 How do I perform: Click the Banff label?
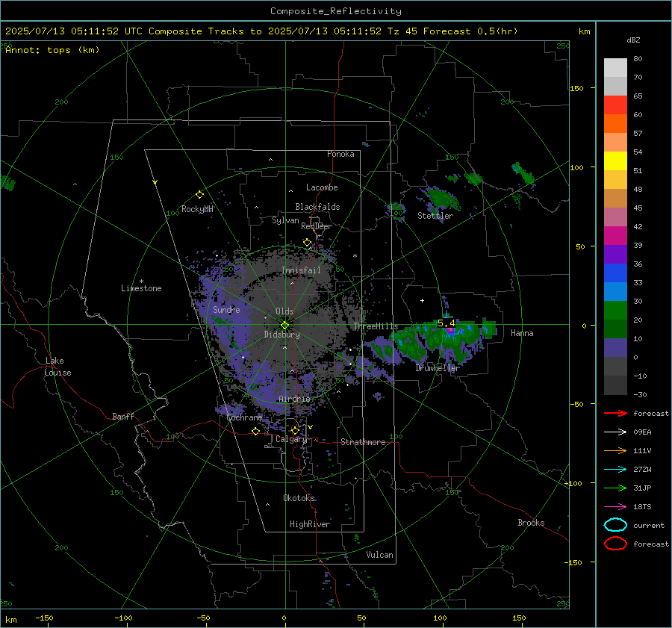coord(123,416)
